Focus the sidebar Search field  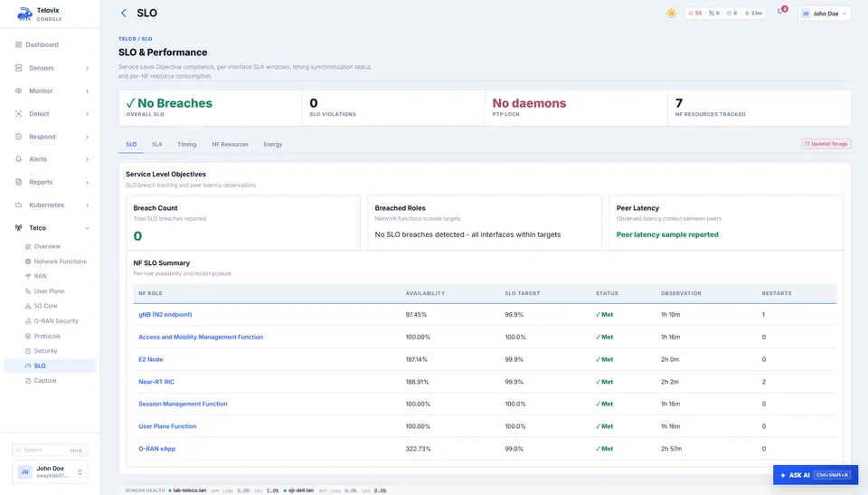(50, 450)
